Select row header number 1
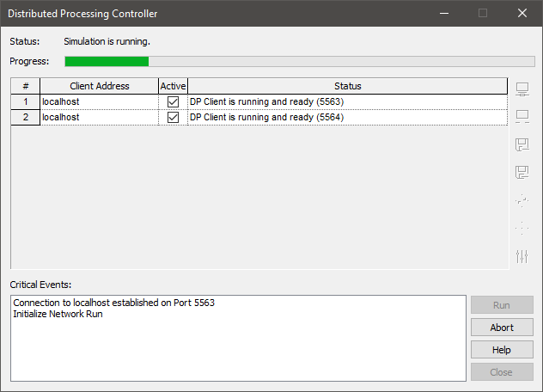 pos(26,101)
